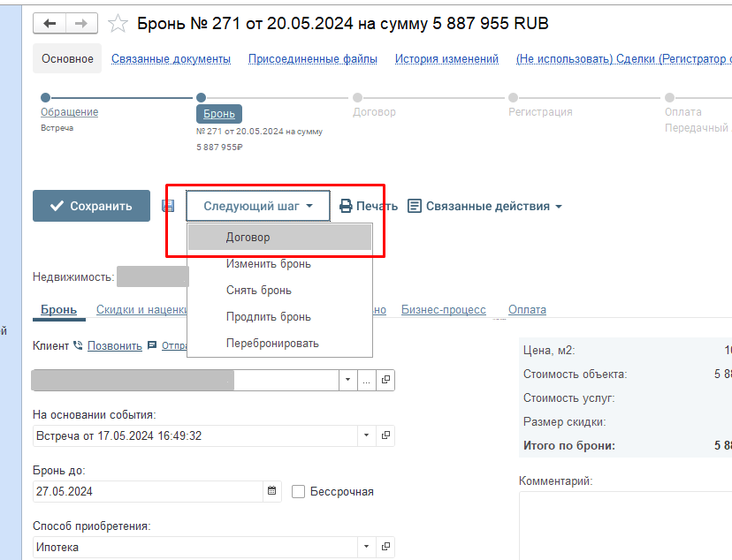732x560 pixels.
Task: Toggle the Бессрочная checkbox
Action: [299, 491]
